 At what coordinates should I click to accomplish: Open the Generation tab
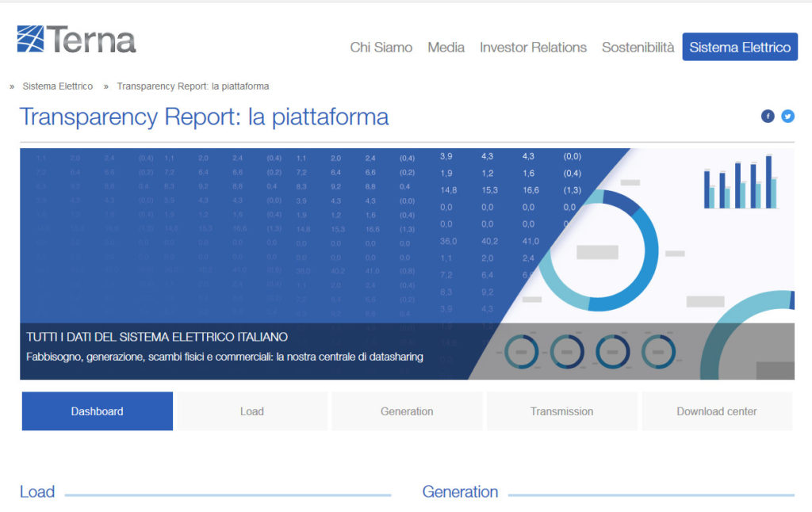[407, 411]
